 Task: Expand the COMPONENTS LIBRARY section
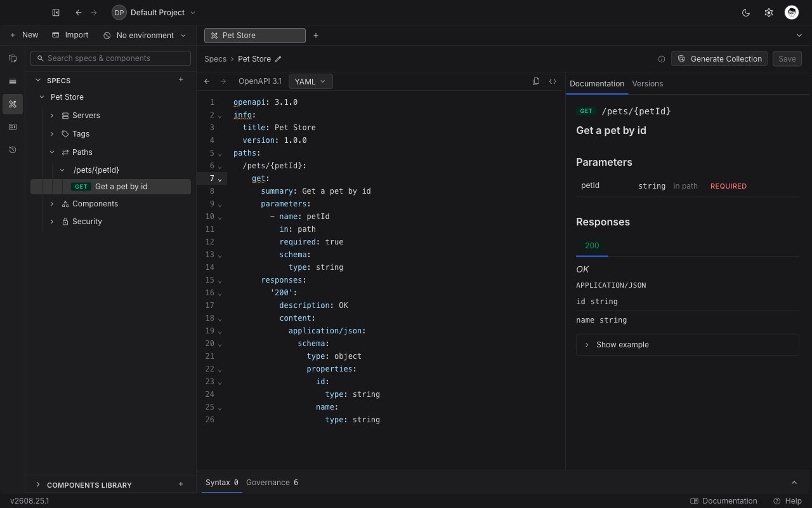38,485
